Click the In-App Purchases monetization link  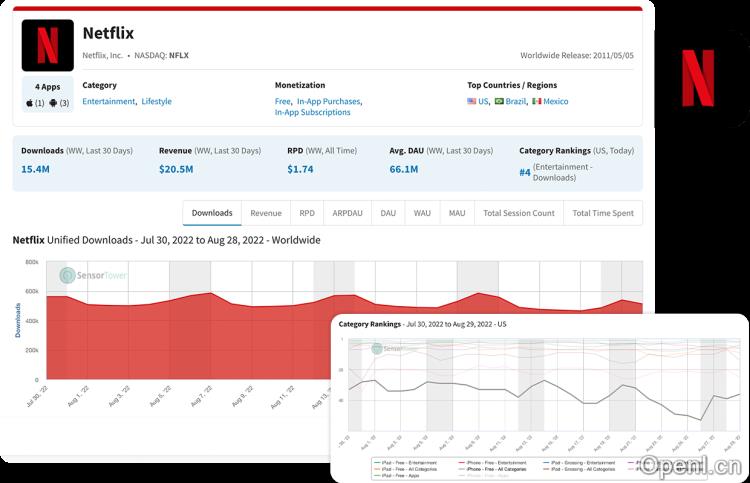[329, 102]
